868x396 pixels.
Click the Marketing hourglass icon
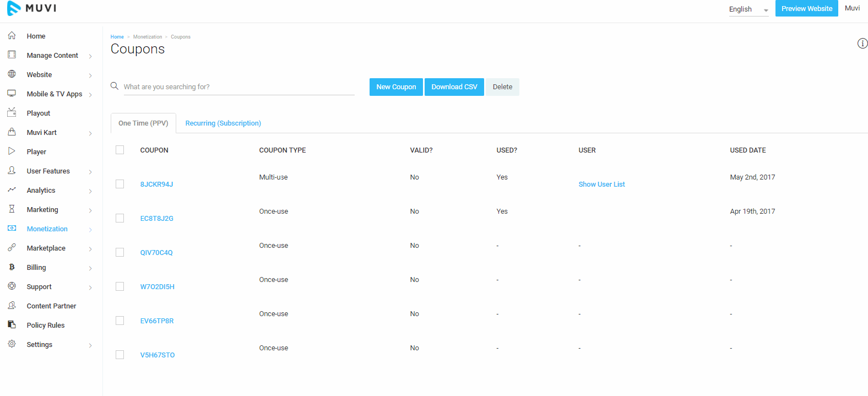click(12, 209)
